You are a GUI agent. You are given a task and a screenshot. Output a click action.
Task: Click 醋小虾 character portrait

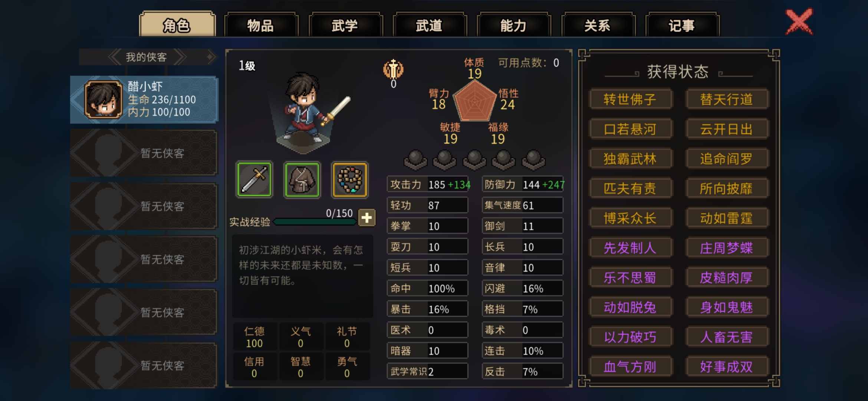[x=103, y=100]
